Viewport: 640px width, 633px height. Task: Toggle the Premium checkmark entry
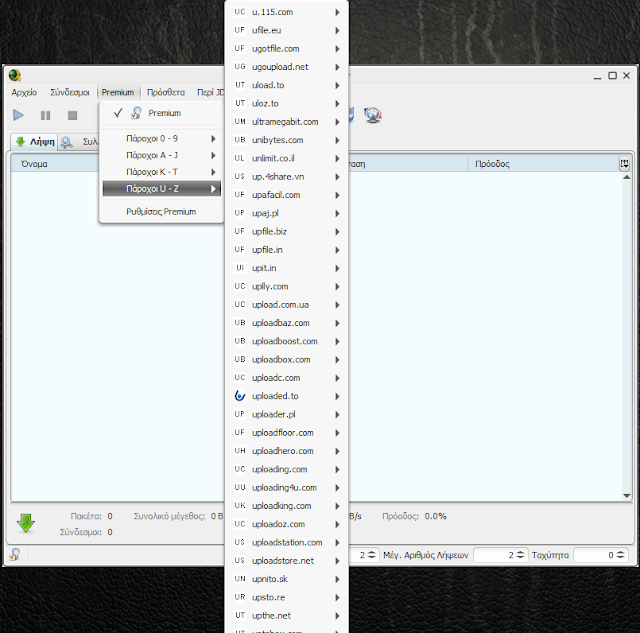[161, 113]
